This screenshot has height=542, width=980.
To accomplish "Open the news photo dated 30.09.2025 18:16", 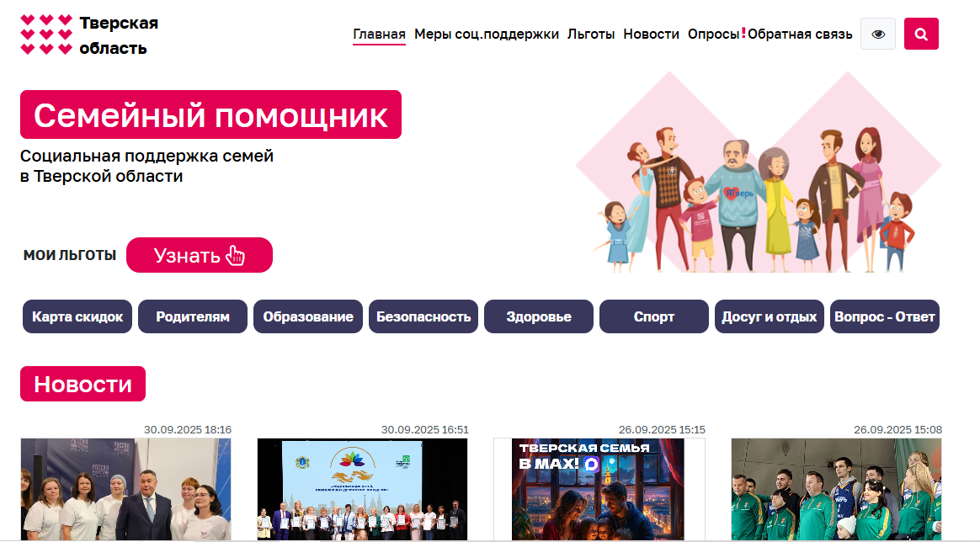I will click(x=125, y=489).
